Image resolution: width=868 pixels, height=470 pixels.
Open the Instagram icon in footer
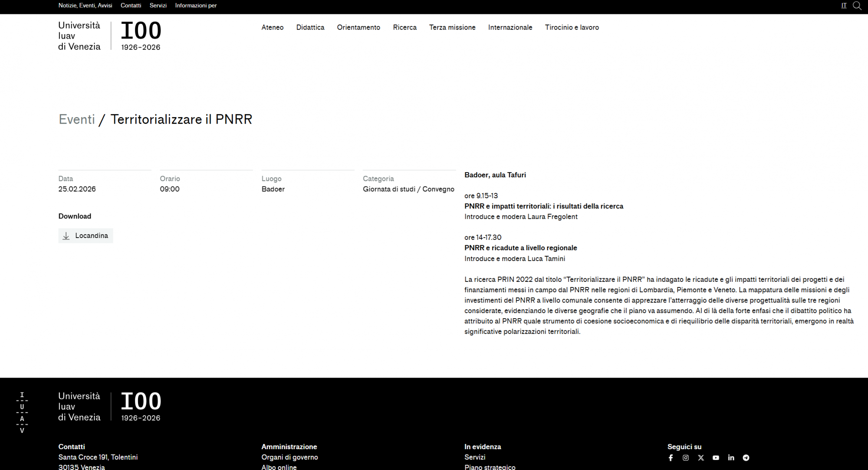point(686,458)
